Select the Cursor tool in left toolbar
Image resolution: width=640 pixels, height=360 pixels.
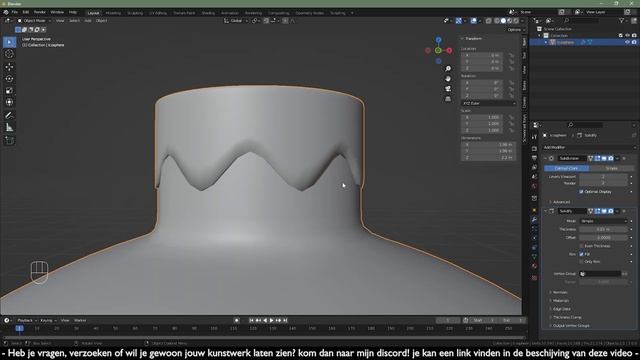tap(9, 54)
